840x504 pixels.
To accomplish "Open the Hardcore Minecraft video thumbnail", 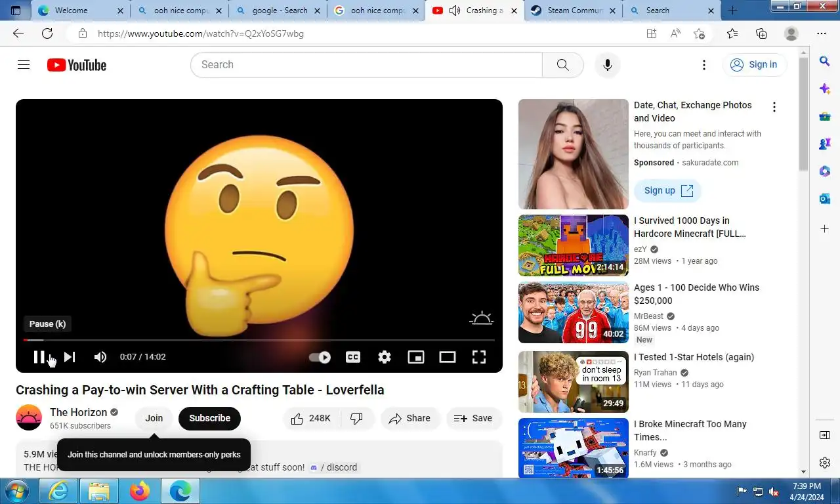I will 574,245.
